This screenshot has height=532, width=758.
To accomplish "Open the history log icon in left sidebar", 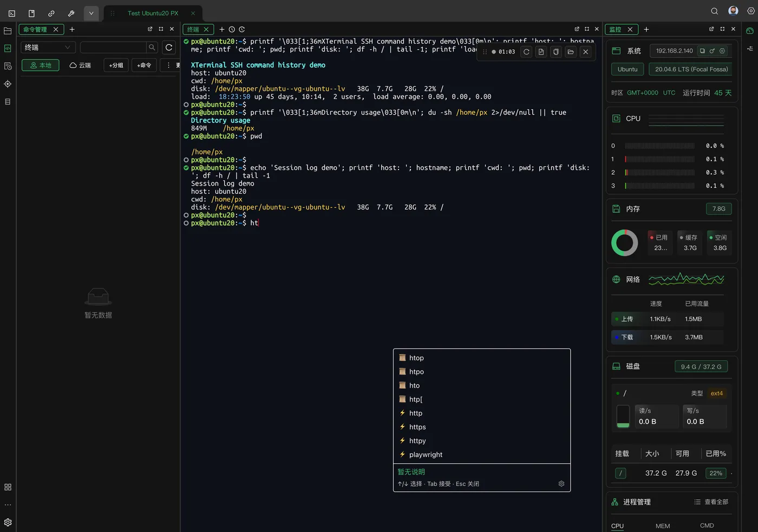I will 8,66.
